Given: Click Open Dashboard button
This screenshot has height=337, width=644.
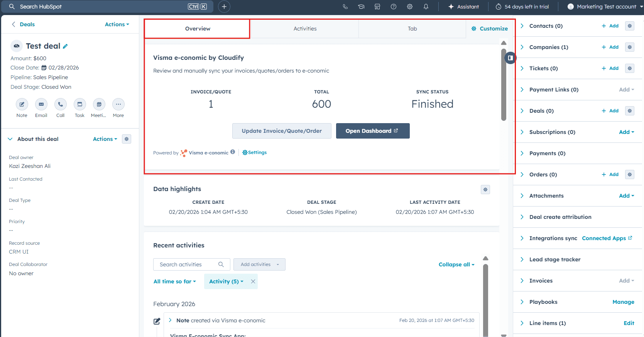Looking at the screenshot, I should (373, 131).
